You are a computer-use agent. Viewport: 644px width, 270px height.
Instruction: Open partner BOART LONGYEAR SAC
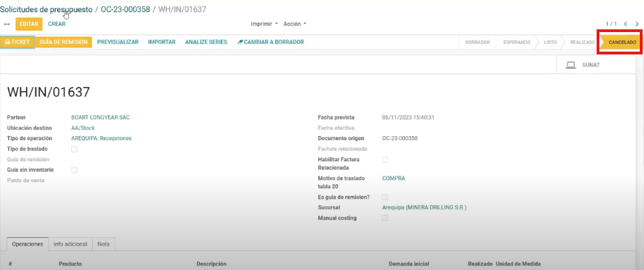pyautogui.click(x=100, y=117)
